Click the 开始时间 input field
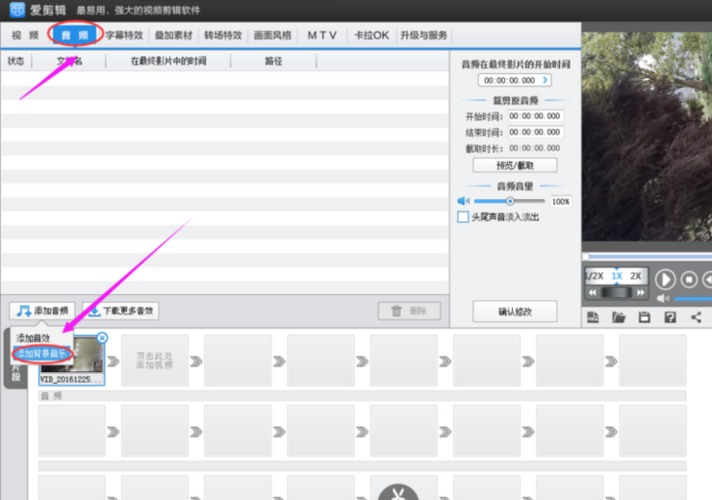This screenshot has width=712, height=500. [535, 116]
